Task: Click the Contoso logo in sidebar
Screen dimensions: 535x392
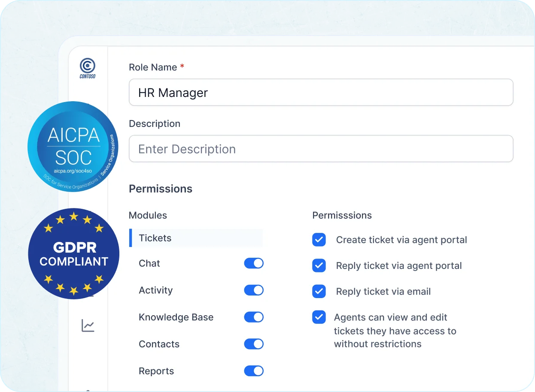Action: pyautogui.click(x=88, y=69)
